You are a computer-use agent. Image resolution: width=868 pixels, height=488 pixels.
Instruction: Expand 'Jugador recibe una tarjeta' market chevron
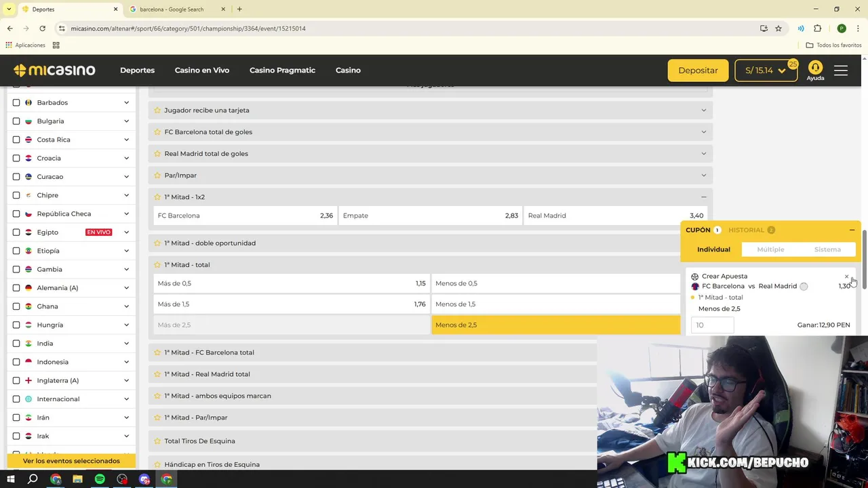pos(703,110)
